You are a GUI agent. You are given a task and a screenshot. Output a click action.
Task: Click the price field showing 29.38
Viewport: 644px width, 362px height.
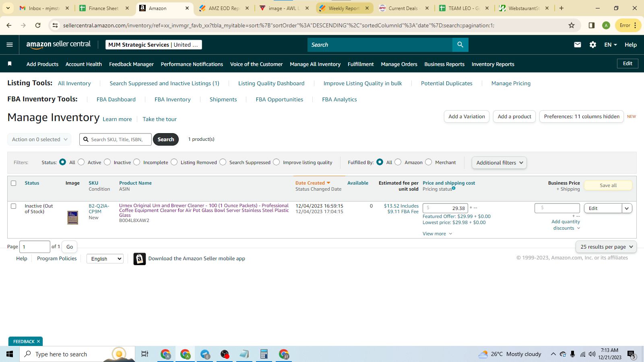445,208
